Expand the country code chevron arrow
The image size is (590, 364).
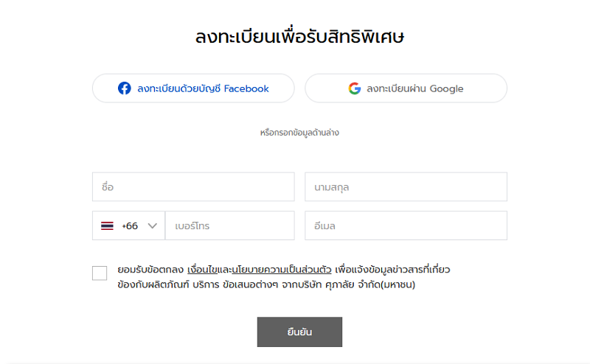click(153, 226)
